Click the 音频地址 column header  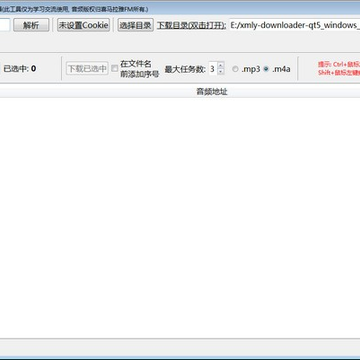tap(212, 92)
